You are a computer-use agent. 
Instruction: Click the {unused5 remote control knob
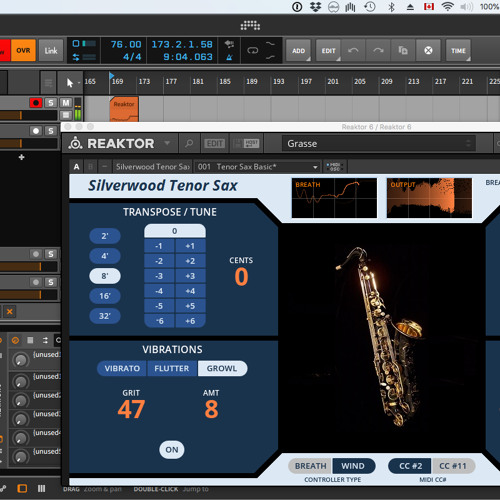coord(21,457)
